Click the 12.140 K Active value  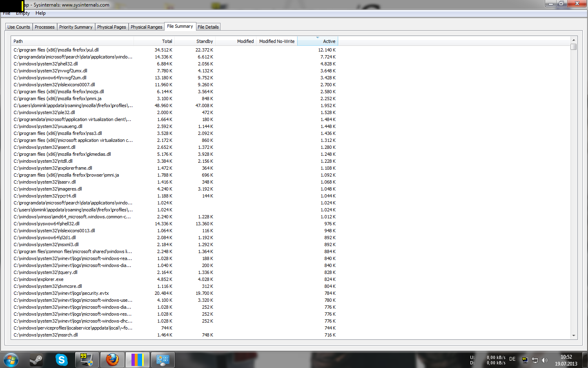[x=327, y=50]
